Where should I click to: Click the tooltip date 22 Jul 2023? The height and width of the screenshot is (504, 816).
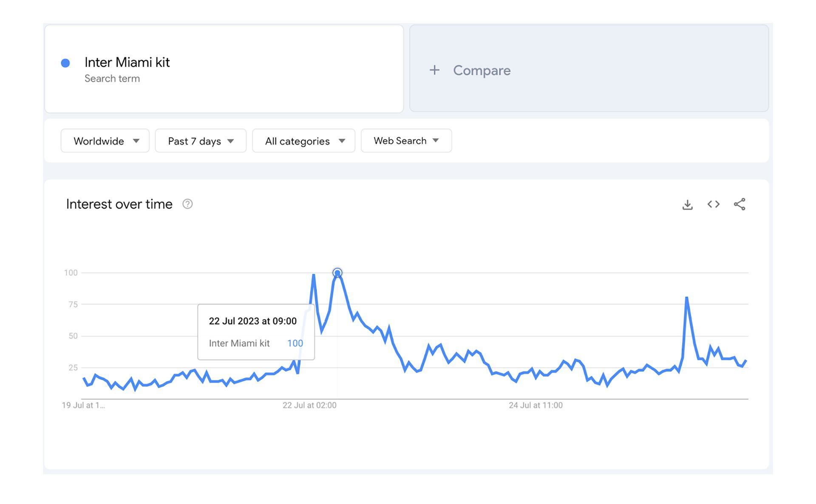click(x=252, y=321)
